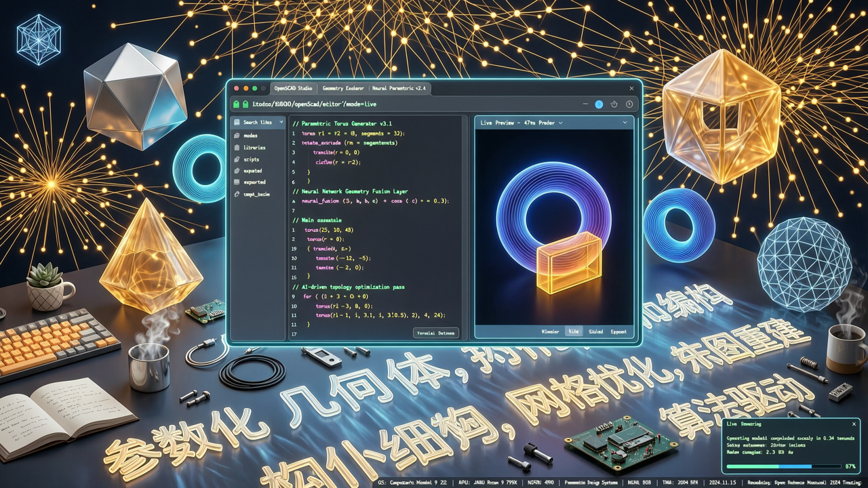The image size is (868, 488).
Task: Expand the Search files dropdown in sidebar
Action: (x=281, y=123)
